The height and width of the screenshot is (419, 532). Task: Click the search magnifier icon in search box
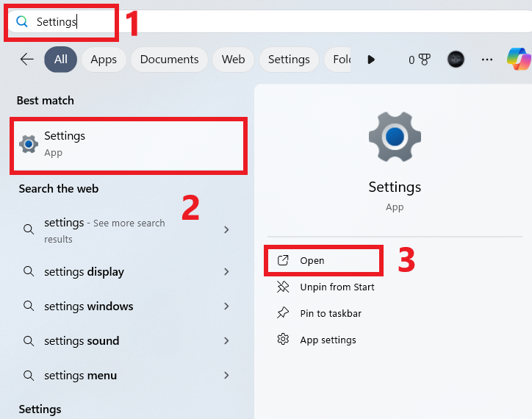tap(22, 22)
